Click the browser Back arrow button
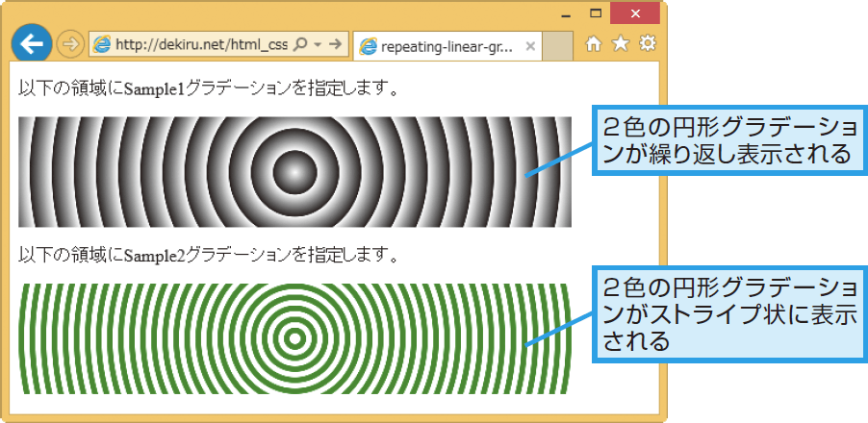The height and width of the screenshot is (423, 868). tap(31, 44)
